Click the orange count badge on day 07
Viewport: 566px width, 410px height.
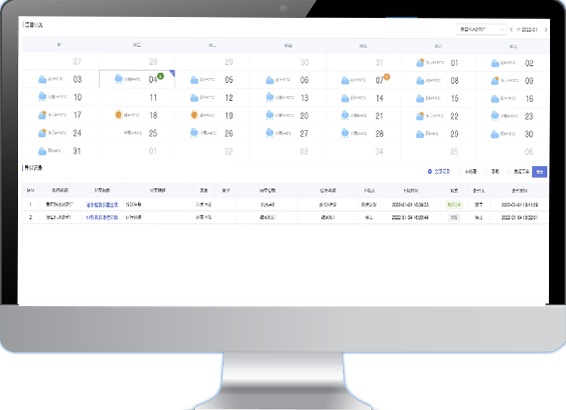click(x=387, y=77)
